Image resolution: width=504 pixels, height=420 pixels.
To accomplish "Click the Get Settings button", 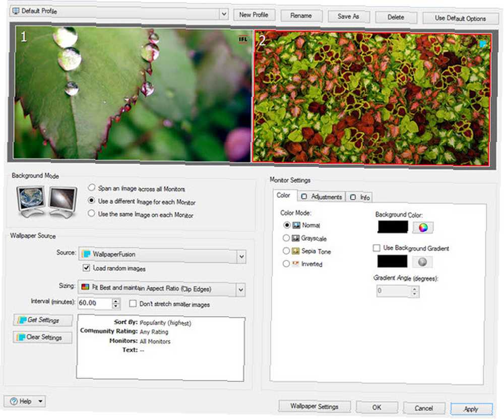I will (43, 320).
